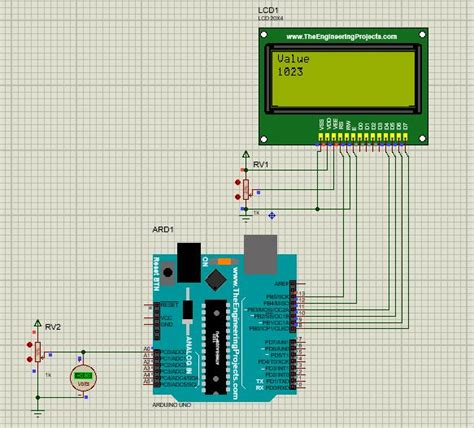
Task: Select the ground symbol below RV1
Action: (x=246, y=219)
